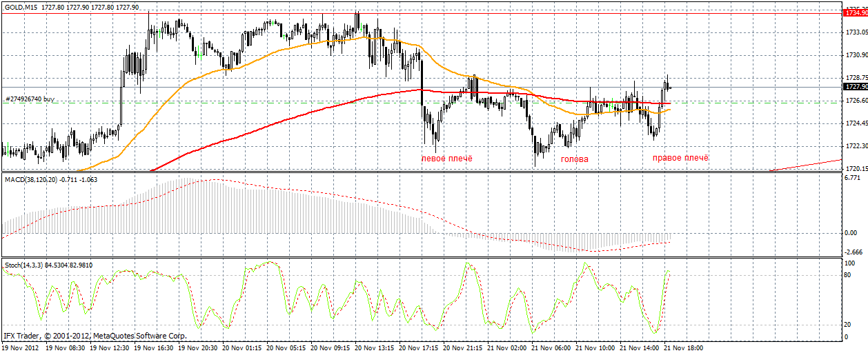Click the 21 Nov 02:00 time label
868x353 pixels.
[506, 348]
